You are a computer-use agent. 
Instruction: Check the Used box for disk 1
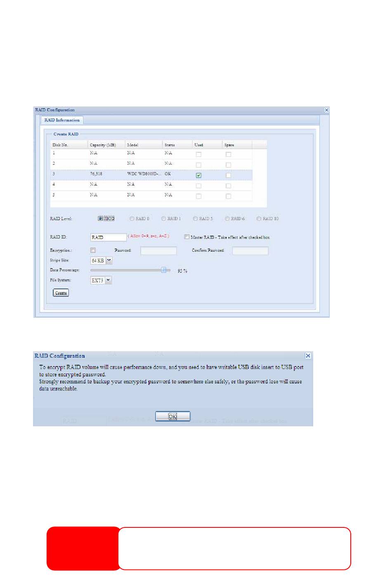click(x=198, y=154)
